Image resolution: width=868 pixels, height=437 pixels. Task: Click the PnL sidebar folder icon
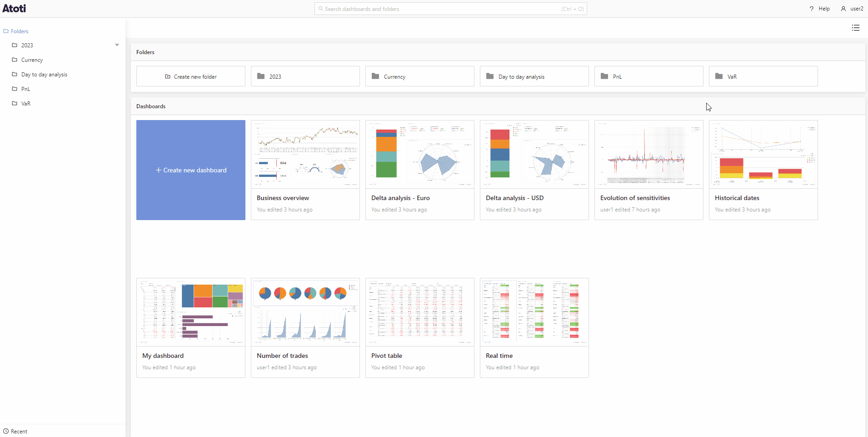click(x=15, y=89)
